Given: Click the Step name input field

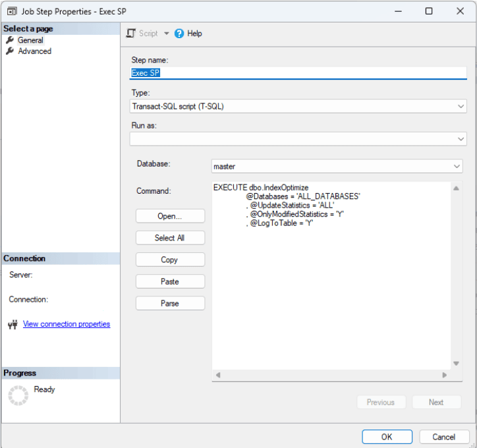Looking at the screenshot, I should [298, 73].
